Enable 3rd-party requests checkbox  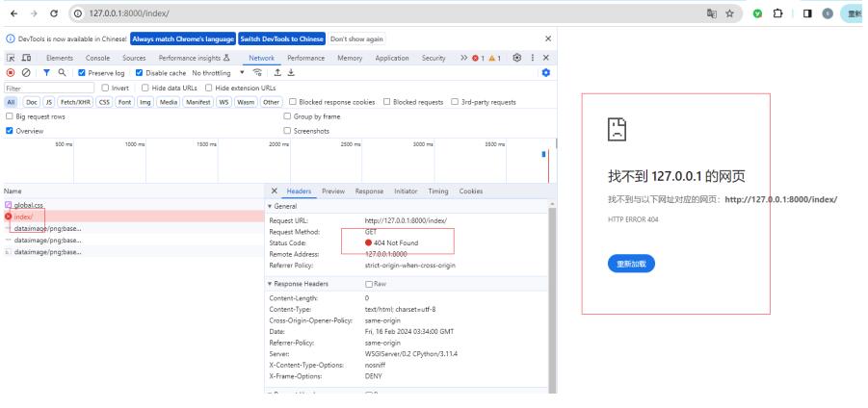coord(455,102)
